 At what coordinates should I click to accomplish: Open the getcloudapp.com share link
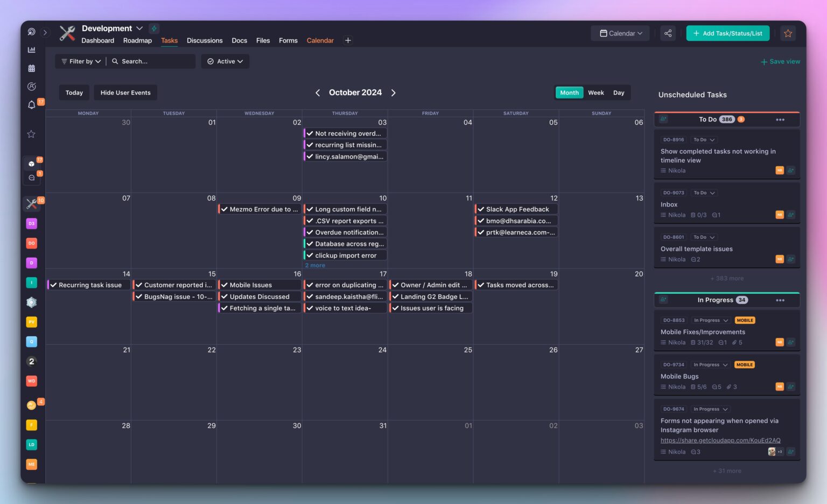pyautogui.click(x=720, y=441)
